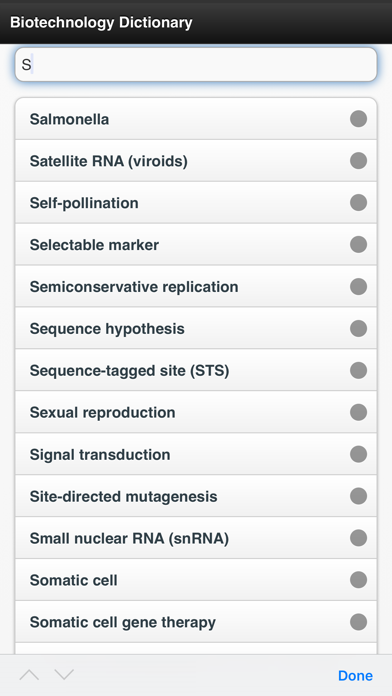This screenshot has height=696, width=392.
Task: Click the circle icon next to Semiconservative replication
Action: [358, 286]
